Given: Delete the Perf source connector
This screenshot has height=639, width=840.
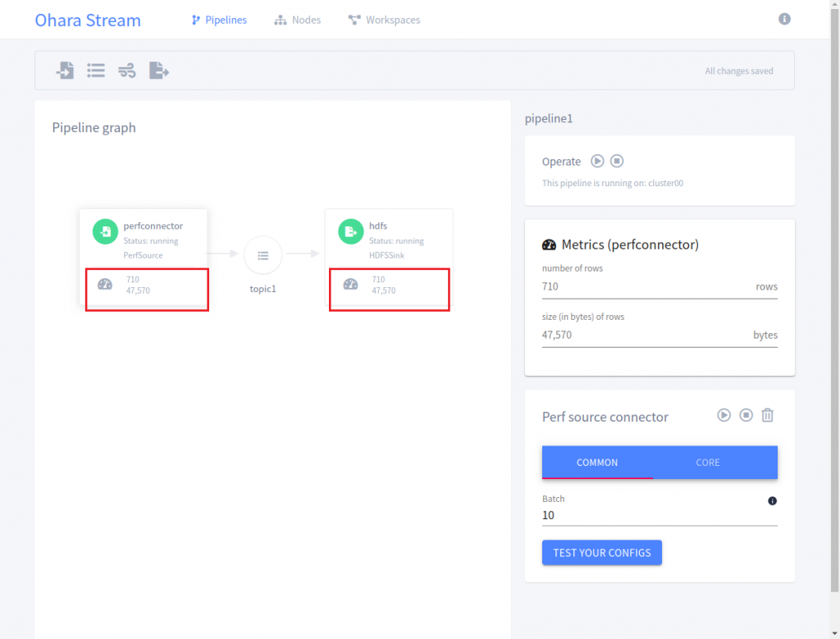Looking at the screenshot, I should tap(768, 415).
